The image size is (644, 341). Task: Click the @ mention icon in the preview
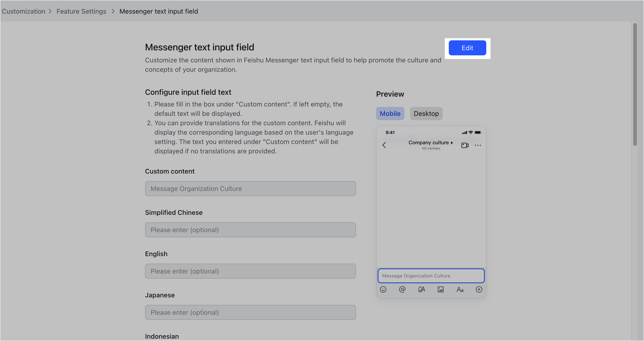point(402,289)
